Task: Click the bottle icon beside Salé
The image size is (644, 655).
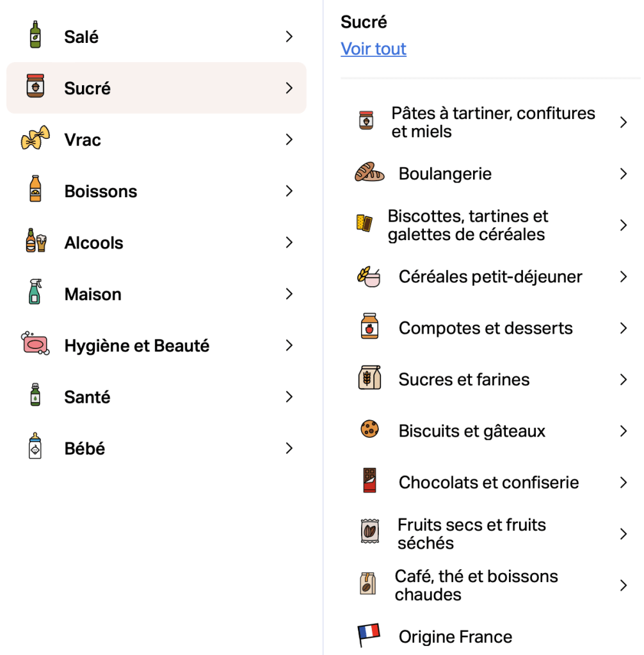Action: pos(35,35)
